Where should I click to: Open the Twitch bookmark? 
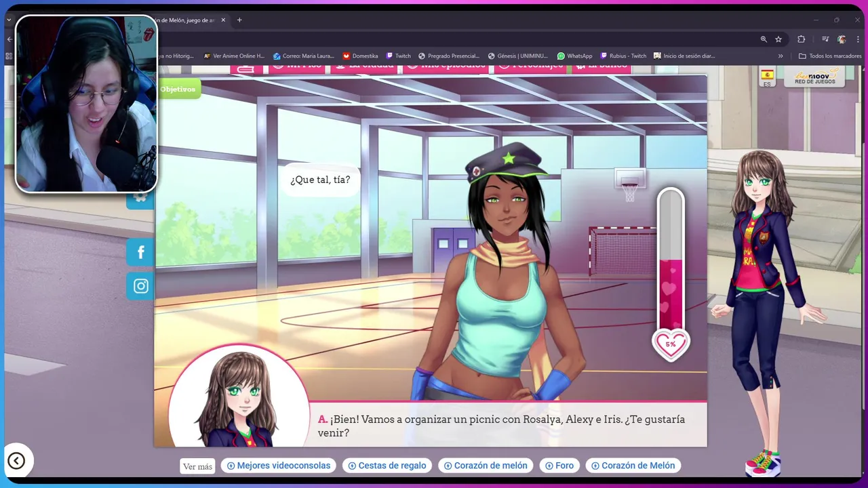(x=398, y=56)
